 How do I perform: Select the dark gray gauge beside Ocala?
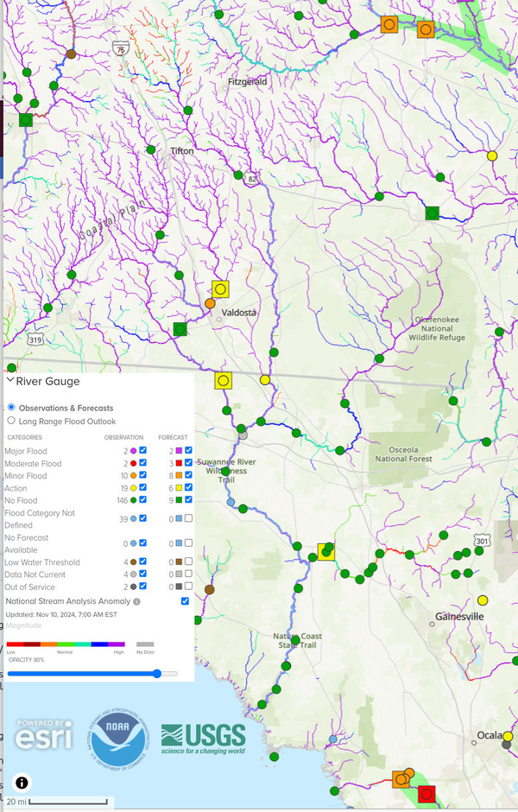[x=507, y=745]
